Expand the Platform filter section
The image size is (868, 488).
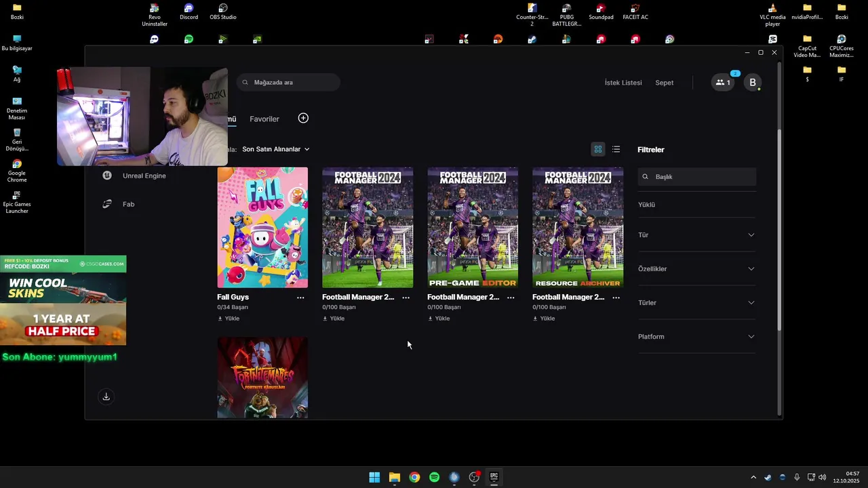(696, 336)
